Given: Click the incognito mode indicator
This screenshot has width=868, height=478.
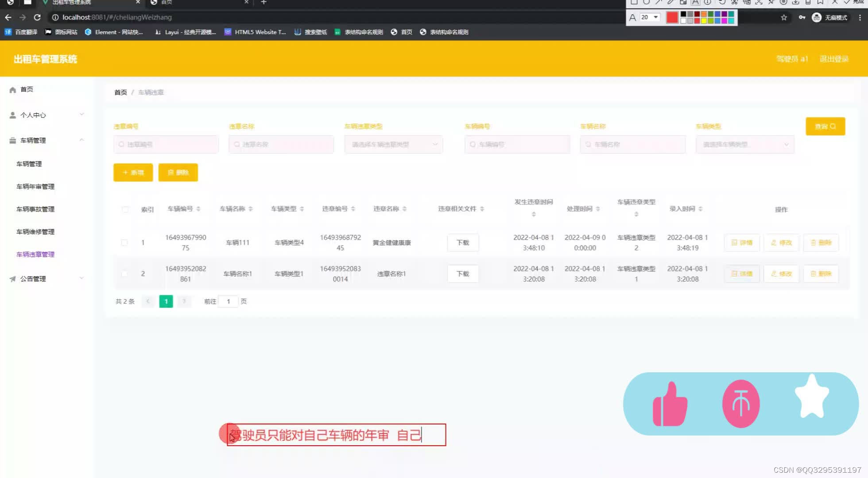Looking at the screenshot, I should (x=829, y=17).
